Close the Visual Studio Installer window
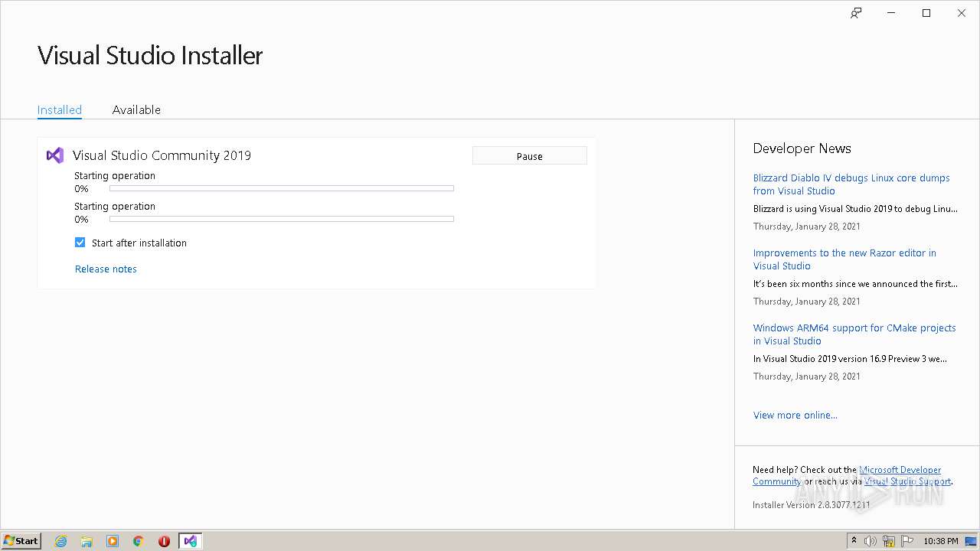 click(x=962, y=13)
